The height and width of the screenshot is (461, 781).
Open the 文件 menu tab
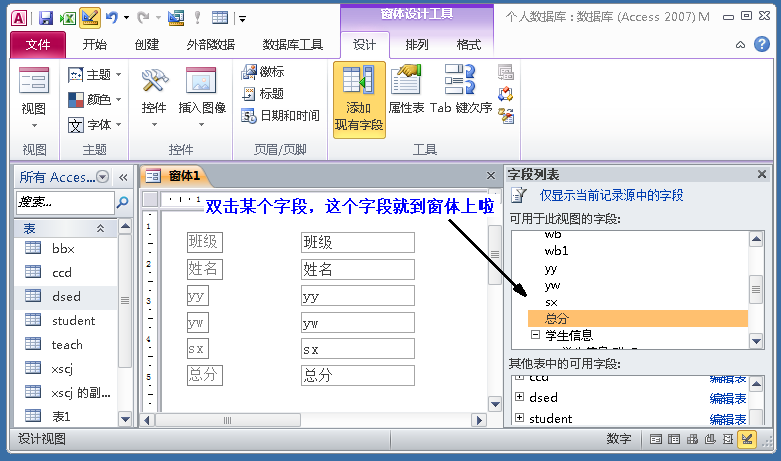tap(38, 45)
